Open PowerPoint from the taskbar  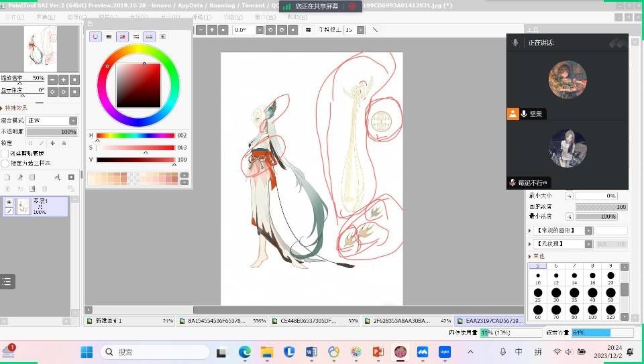tap(378, 352)
